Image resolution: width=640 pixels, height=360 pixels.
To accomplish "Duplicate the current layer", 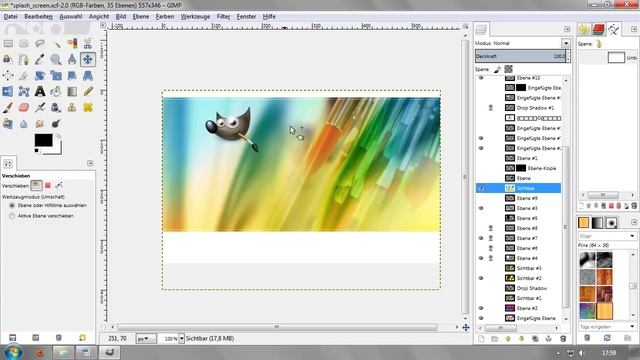I will click(x=535, y=339).
